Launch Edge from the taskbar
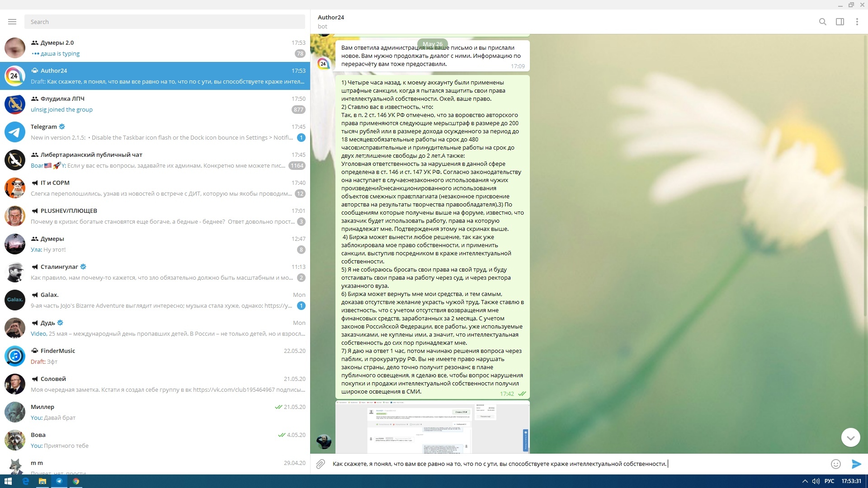 pos(26,481)
